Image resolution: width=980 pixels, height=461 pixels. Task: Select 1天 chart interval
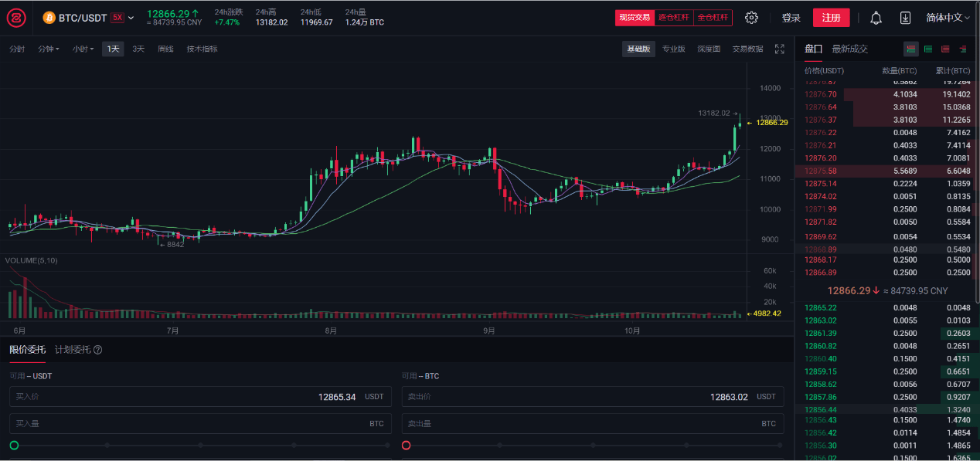click(113, 49)
